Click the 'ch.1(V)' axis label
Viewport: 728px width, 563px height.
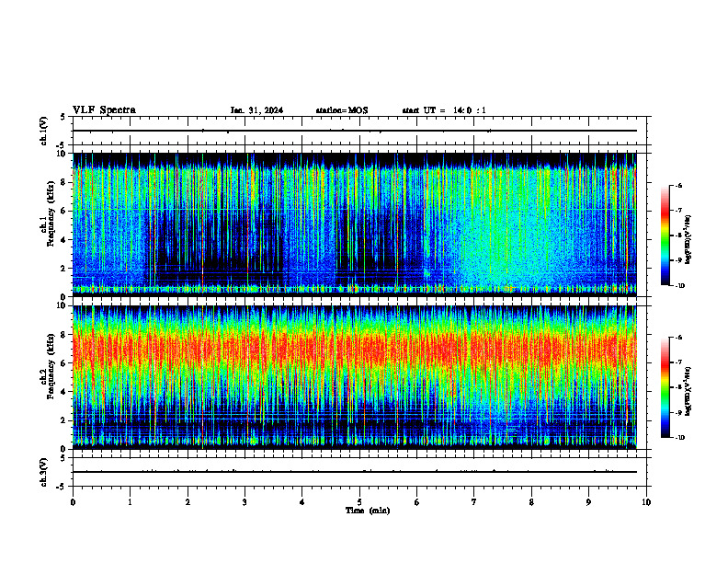coord(44,131)
